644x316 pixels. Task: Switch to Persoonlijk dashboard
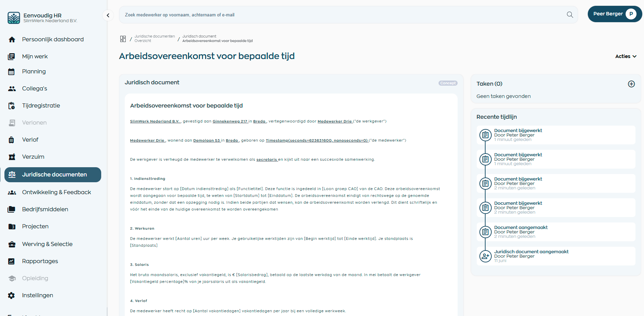pyautogui.click(x=53, y=39)
